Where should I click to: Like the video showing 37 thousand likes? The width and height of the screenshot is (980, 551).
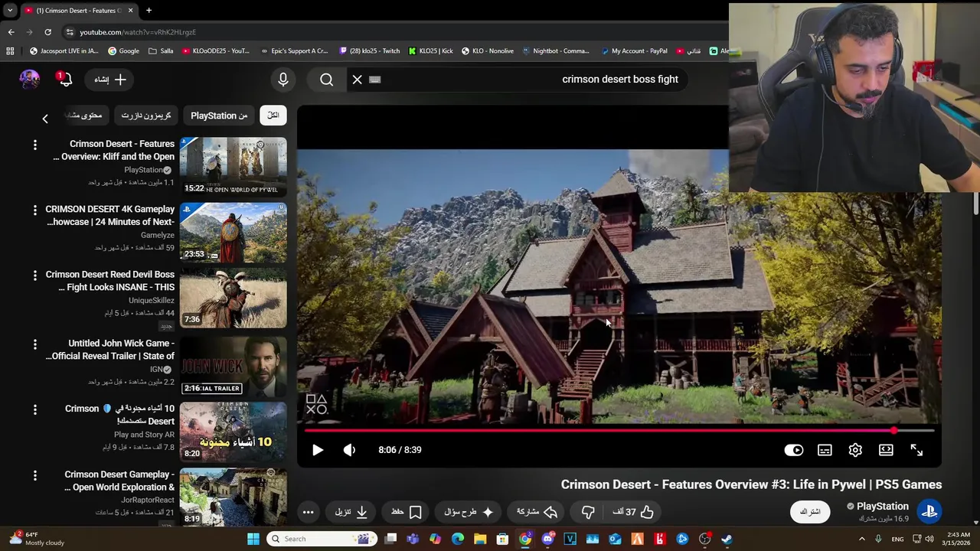point(634,512)
